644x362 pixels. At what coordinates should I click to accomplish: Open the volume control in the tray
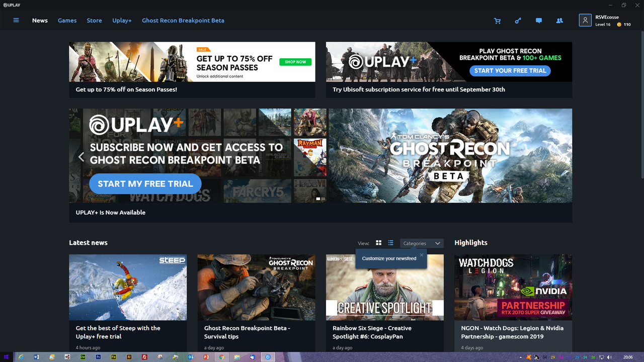tap(609, 357)
